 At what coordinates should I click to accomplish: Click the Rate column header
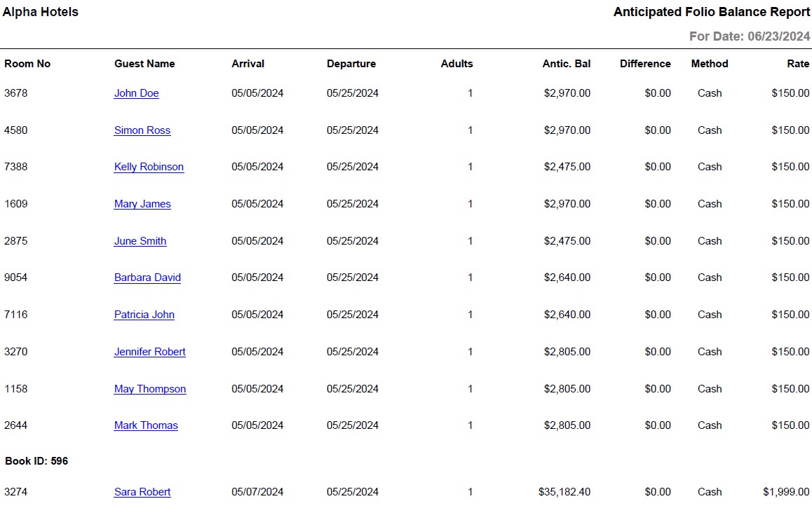click(798, 64)
